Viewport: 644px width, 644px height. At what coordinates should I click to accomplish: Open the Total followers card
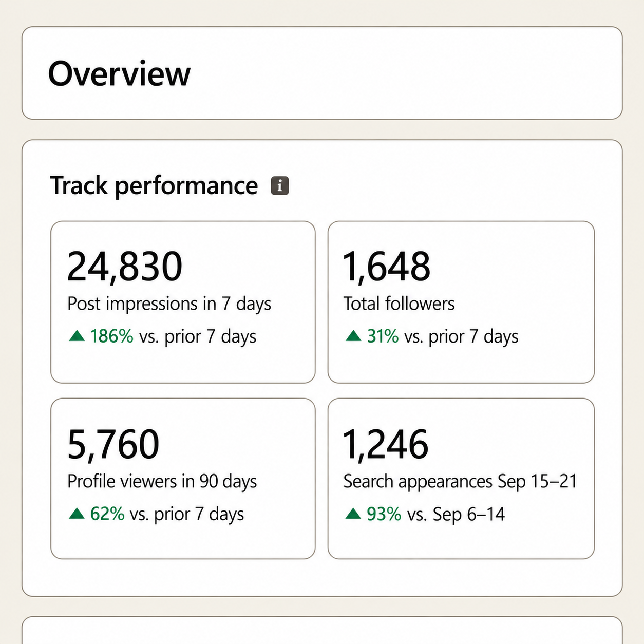[461, 302]
